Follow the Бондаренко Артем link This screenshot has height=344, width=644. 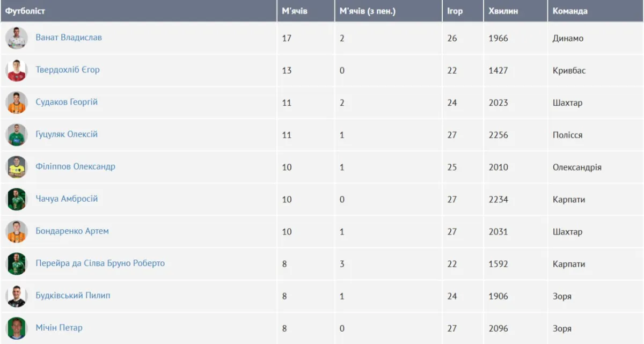[x=72, y=231]
